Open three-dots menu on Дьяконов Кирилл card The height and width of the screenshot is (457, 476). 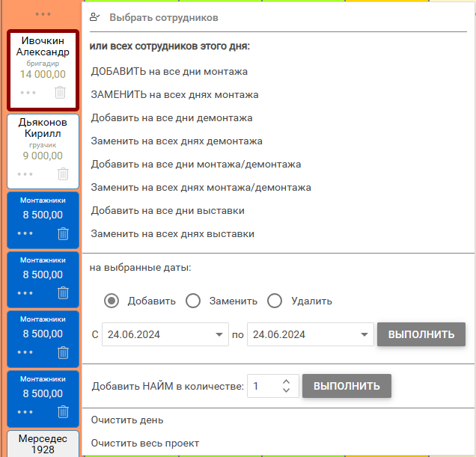click(x=25, y=174)
